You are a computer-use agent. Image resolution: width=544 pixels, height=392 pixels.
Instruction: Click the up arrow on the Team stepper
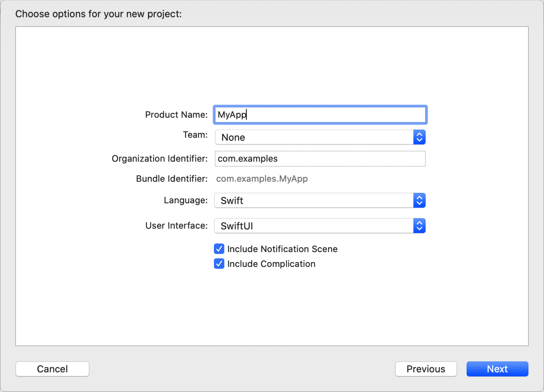pos(419,135)
